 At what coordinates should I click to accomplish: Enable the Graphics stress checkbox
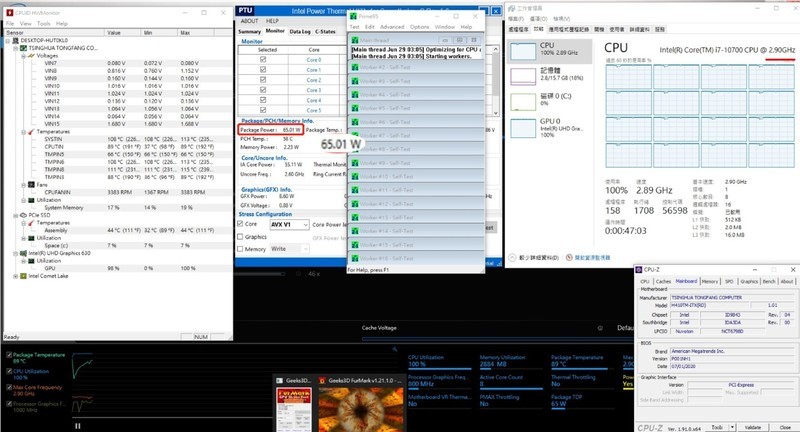pyautogui.click(x=241, y=237)
